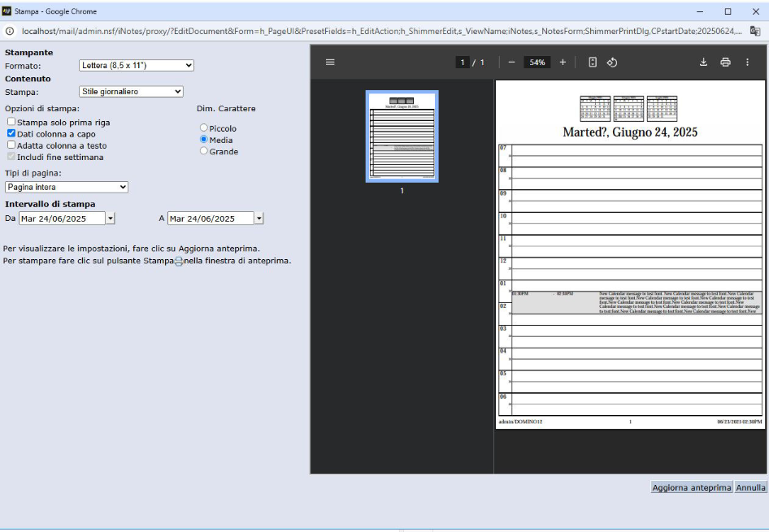Open the PDF viewer more actions menu
769x532 pixels.
747,63
